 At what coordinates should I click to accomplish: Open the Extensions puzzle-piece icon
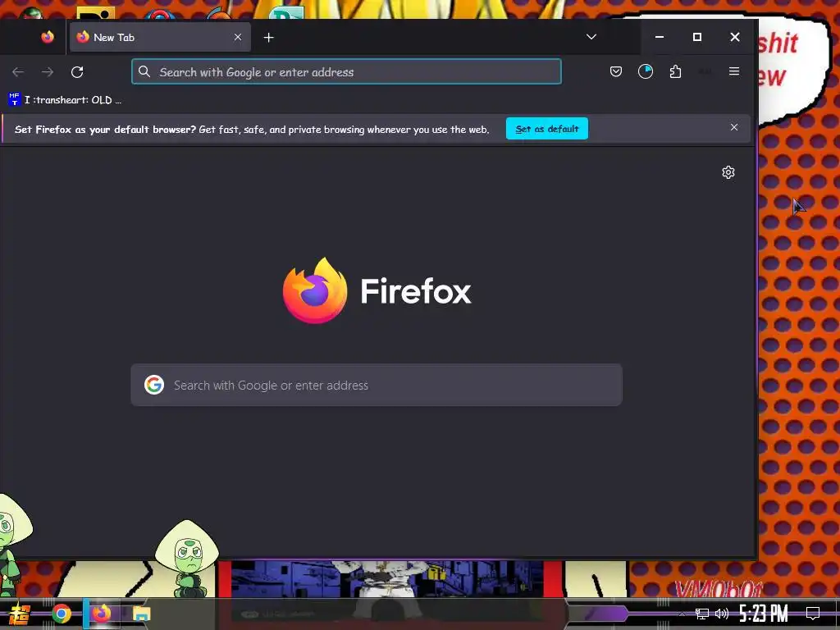point(676,71)
